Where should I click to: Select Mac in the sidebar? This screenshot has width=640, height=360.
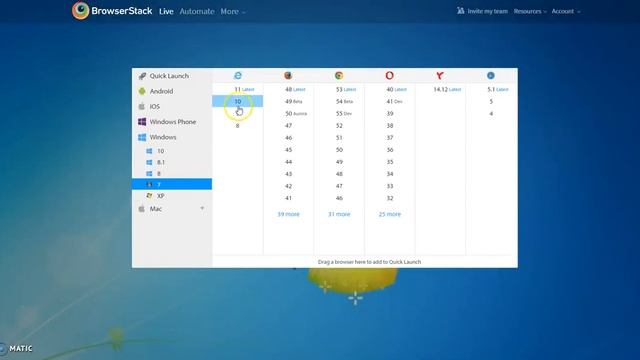[x=172, y=209]
